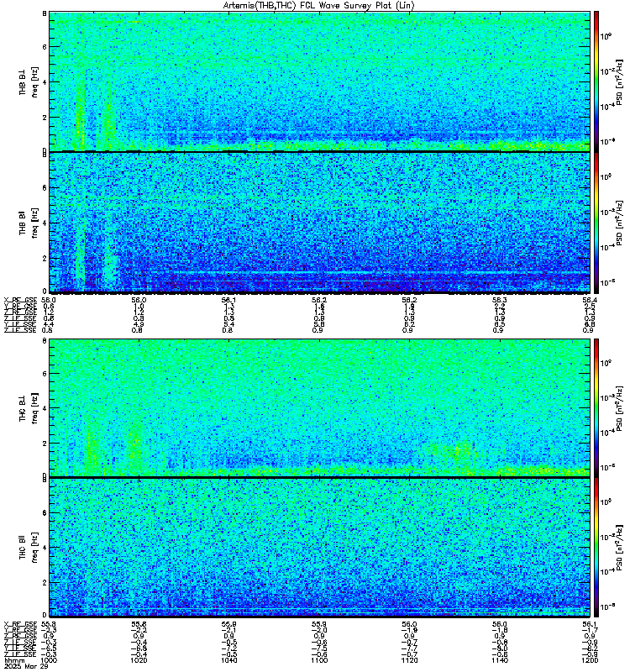
Task: Click the "THB B⊥ freq [Hz]" axis label
Action: coord(29,81)
